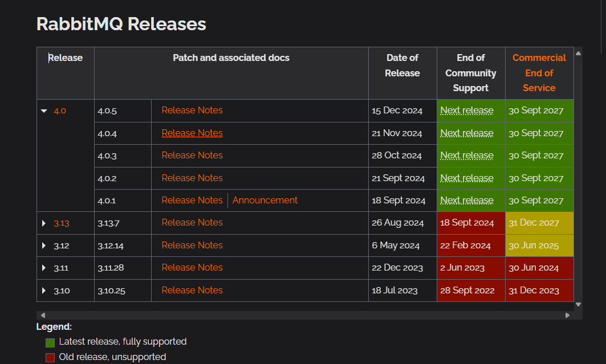Click 'Next release' in the 4.0.4 row
This screenshot has height=364, width=606.
pos(467,133)
